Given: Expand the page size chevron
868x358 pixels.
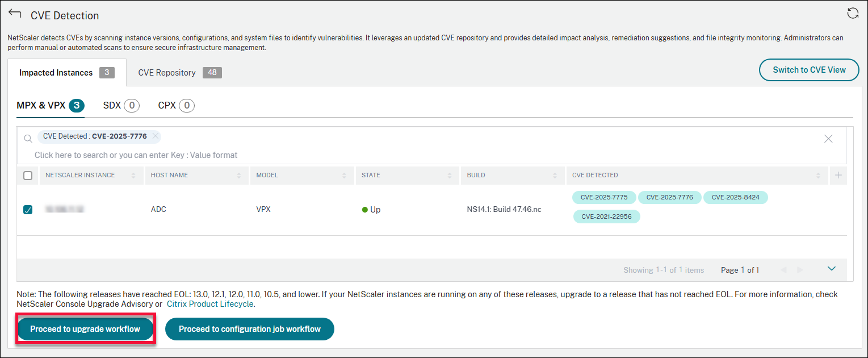Looking at the screenshot, I should tap(832, 269).
